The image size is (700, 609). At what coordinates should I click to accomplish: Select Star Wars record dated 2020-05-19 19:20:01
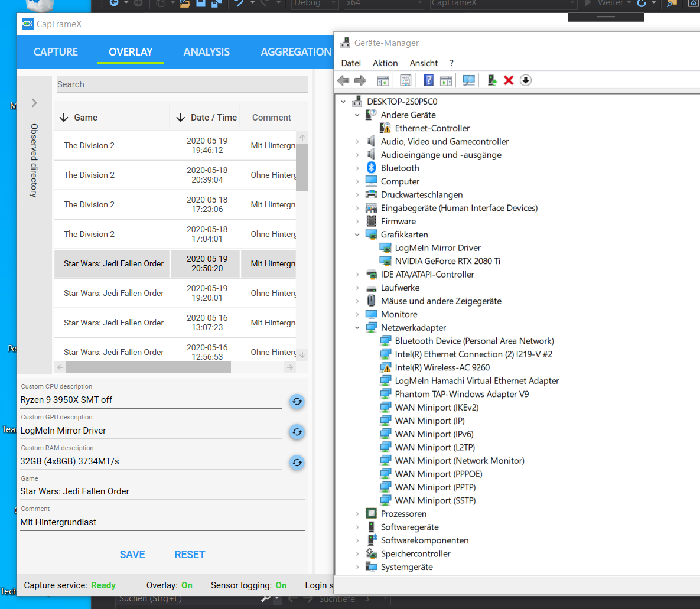tap(175, 294)
